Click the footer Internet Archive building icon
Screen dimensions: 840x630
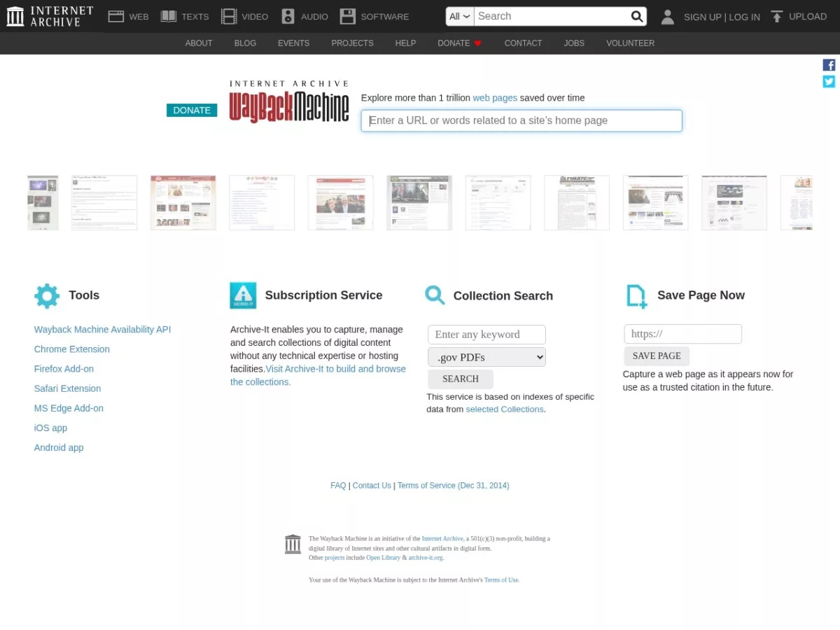point(293,544)
